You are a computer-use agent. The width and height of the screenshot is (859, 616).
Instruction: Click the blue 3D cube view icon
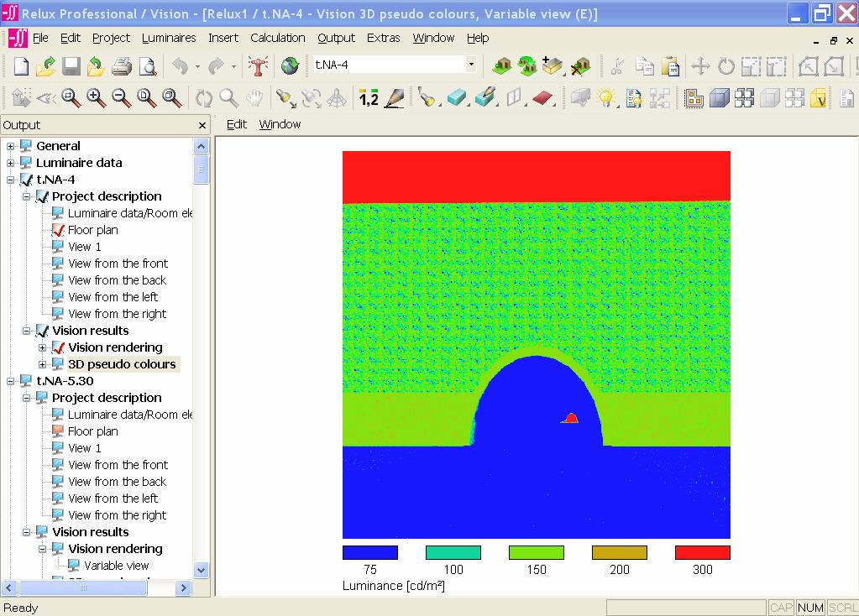click(x=719, y=98)
